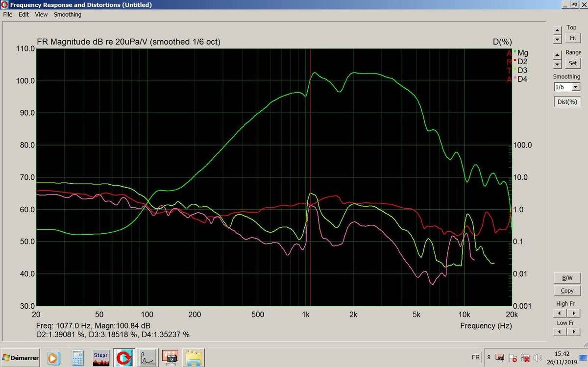Click the red-cross display tray icon
This screenshot has height=367, width=588.
(x=525, y=358)
